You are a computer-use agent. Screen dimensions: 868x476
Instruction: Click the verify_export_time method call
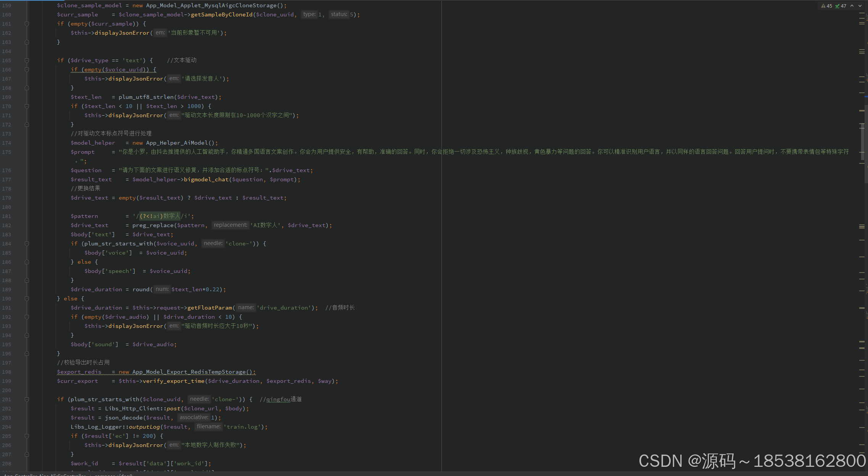coord(174,381)
